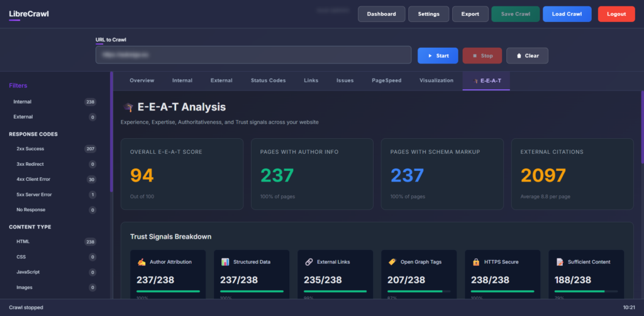Stop the crawl
The width and height of the screenshot is (644, 316).
[x=482, y=55]
